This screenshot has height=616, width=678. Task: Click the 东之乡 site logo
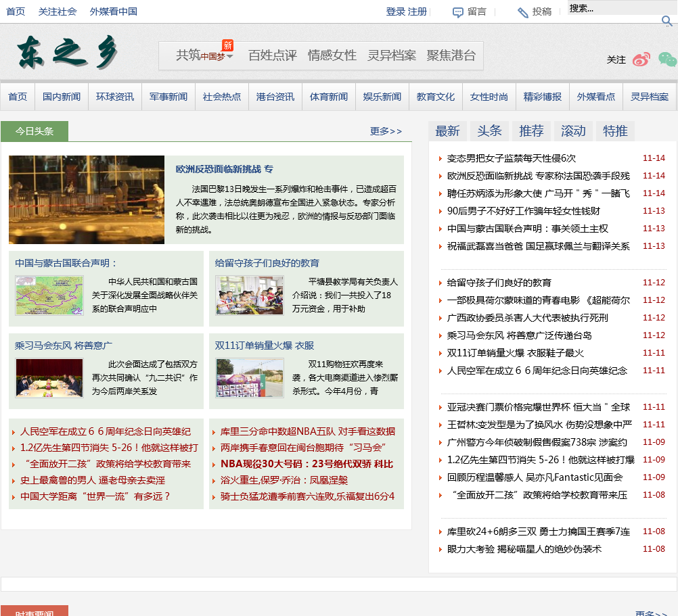[x=68, y=53]
